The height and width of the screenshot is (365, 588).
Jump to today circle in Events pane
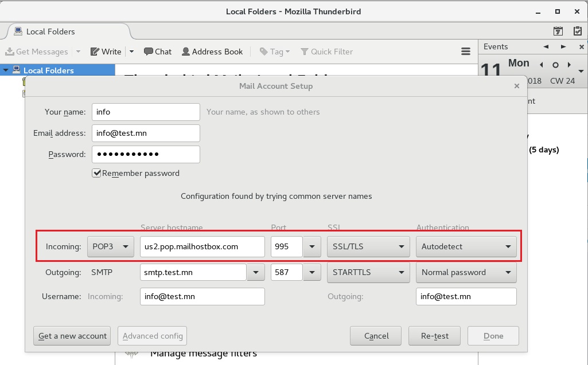[x=555, y=65]
